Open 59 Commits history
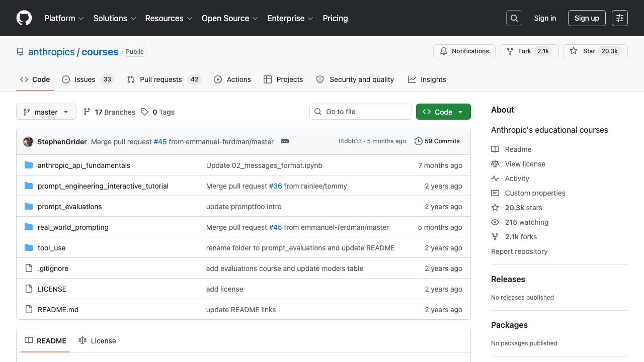The image size is (644, 362). (437, 141)
